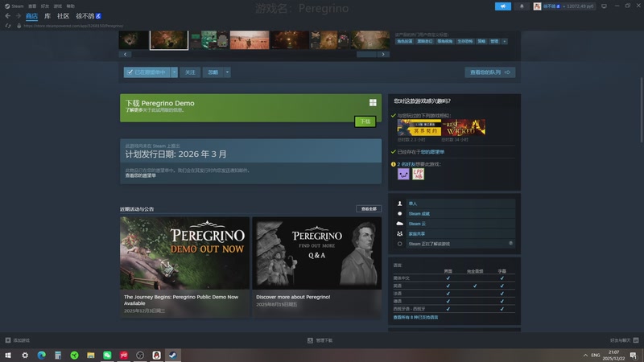This screenshot has height=362, width=644.
Task: Expand more tags with plus button
Action: [x=505, y=42]
